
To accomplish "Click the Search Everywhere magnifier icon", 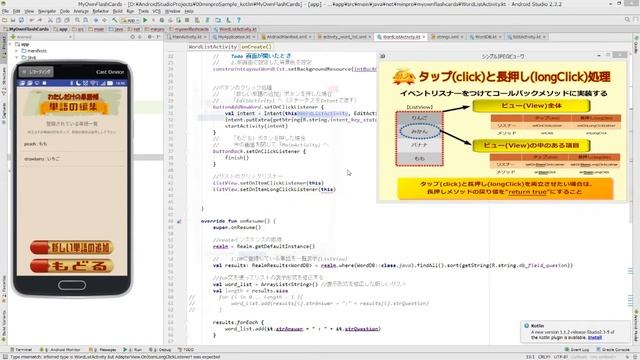I will click(627, 20).
